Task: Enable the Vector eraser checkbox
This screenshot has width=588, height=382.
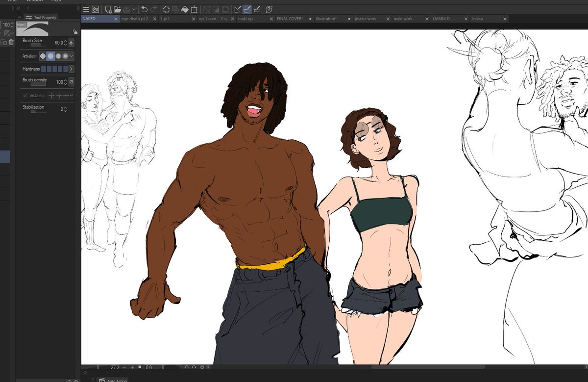Action: [x=25, y=95]
